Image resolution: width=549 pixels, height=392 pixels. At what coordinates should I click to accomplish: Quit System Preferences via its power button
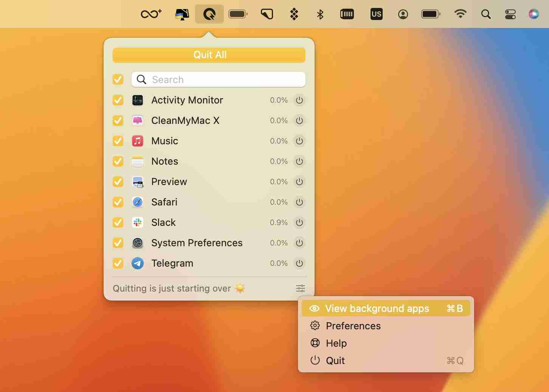pos(300,243)
